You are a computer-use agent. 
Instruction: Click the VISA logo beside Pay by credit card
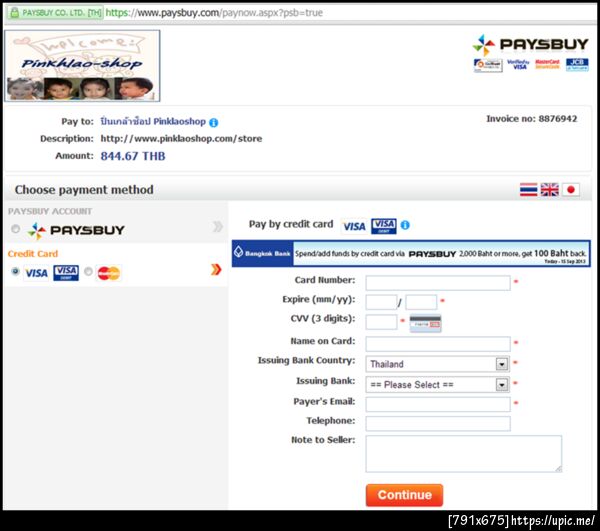(354, 226)
